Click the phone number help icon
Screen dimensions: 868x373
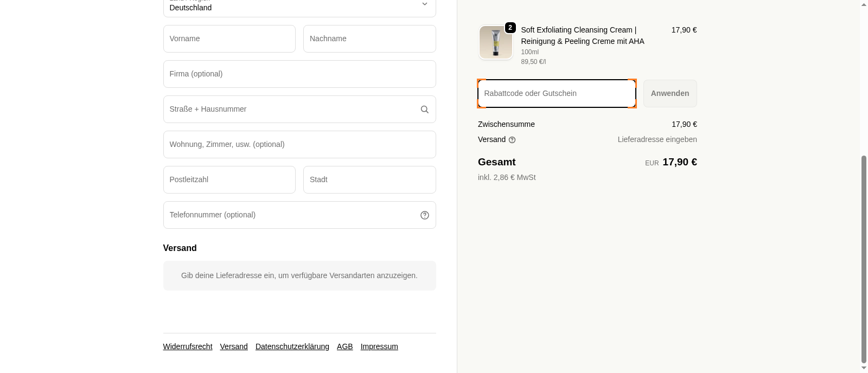point(424,215)
